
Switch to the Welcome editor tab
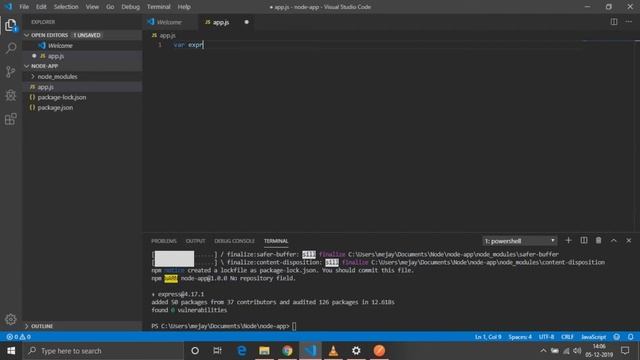[170, 22]
